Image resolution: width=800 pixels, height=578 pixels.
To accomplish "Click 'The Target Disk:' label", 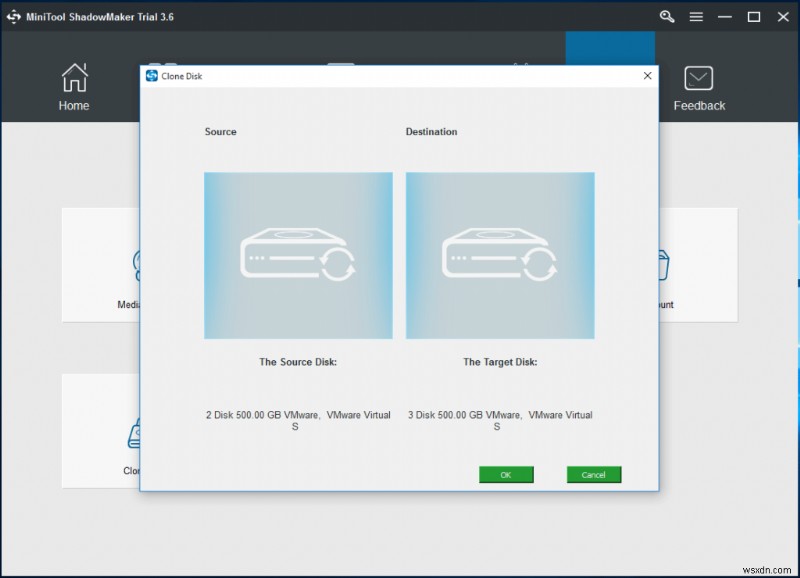I will pyautogui.click(x=500, y=362).
